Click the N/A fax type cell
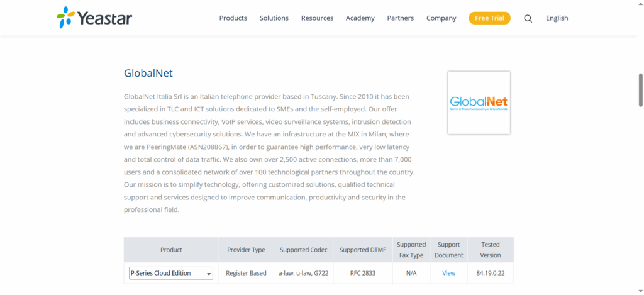The width and height of the screenshot is (644, 295). (x=411, y=273)
